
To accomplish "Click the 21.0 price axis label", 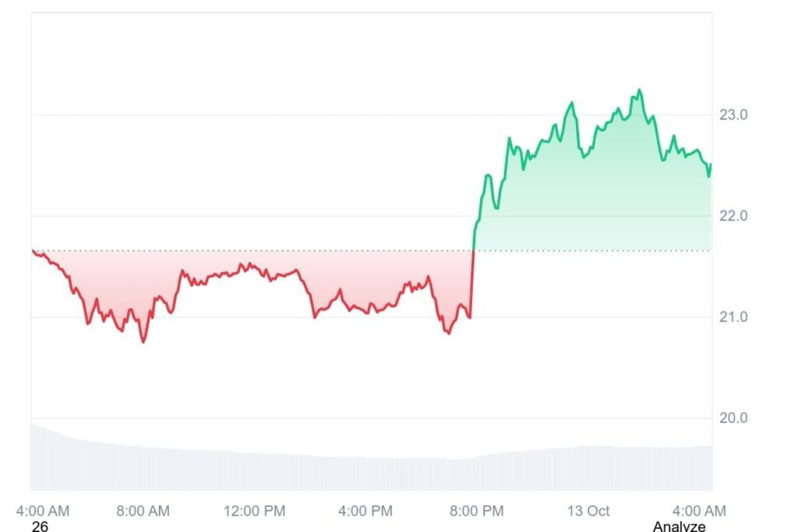I will pyautogui.click(x=733, y=317).
